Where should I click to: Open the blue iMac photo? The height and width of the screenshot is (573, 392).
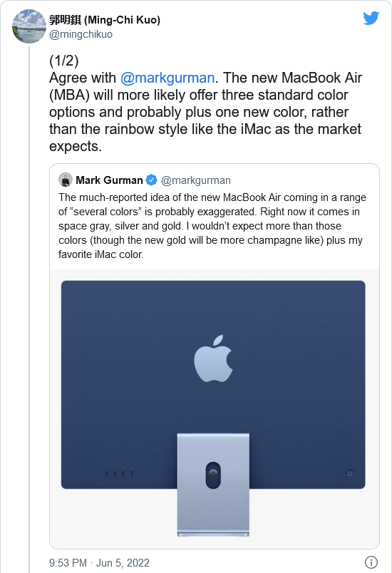[x=214, y=409]
